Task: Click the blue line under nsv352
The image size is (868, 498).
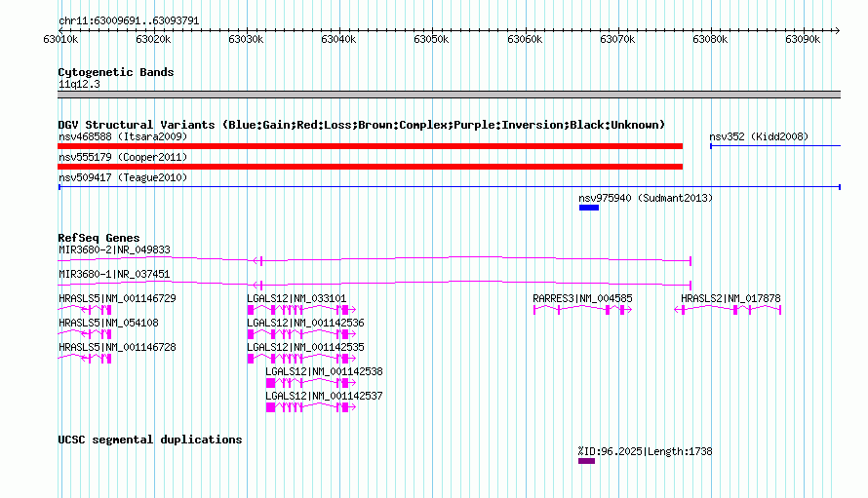Action: pos(775,146)
